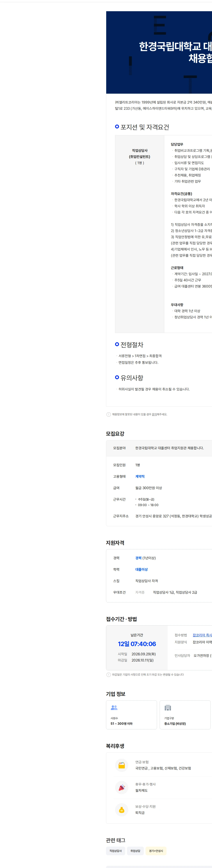Open the 문의 link below the posting
212x868 pixels.
(x=154, y=414)
